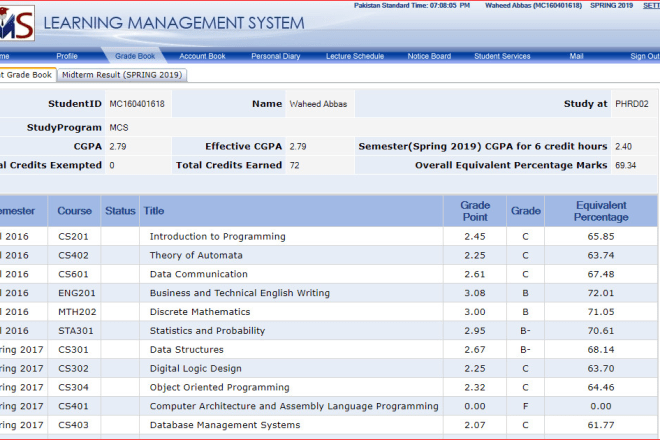Click the SPRING 2019 header text
Screen dimensions: 660x440
612,5
